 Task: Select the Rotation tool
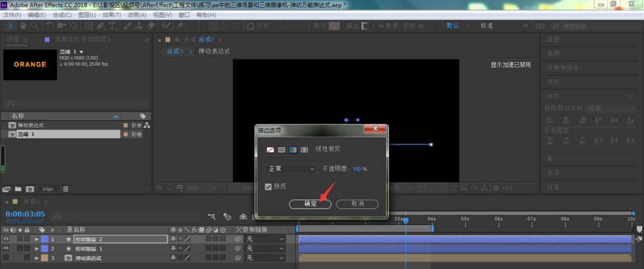coord(50,26)
